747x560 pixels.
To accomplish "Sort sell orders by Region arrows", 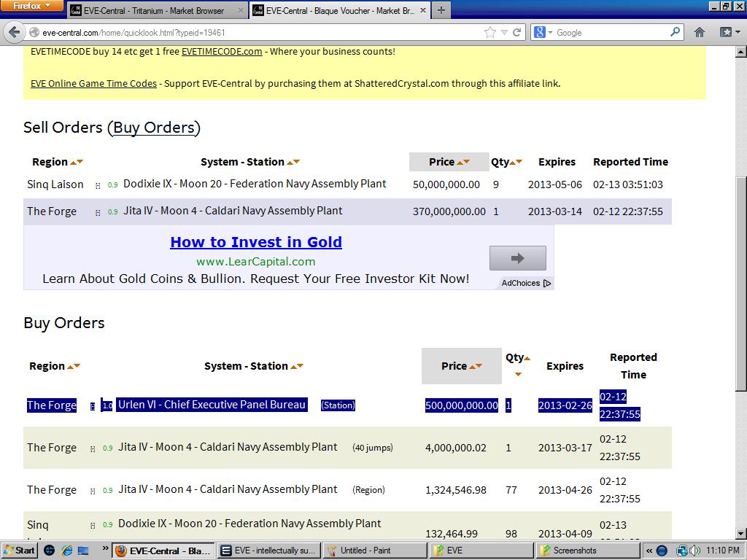I will (x=77, y=163).
